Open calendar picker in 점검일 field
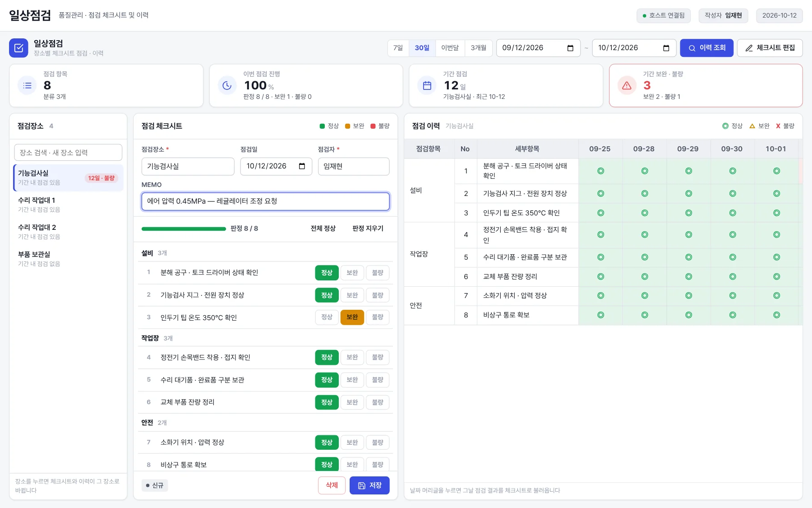The height and width of the screenshot is (508, 812). point(302,166)
